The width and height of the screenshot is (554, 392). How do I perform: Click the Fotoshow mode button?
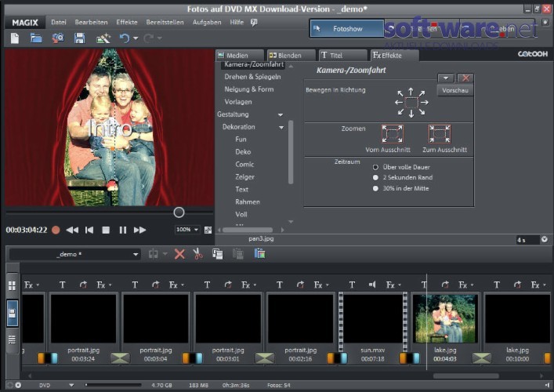[347, 29]
